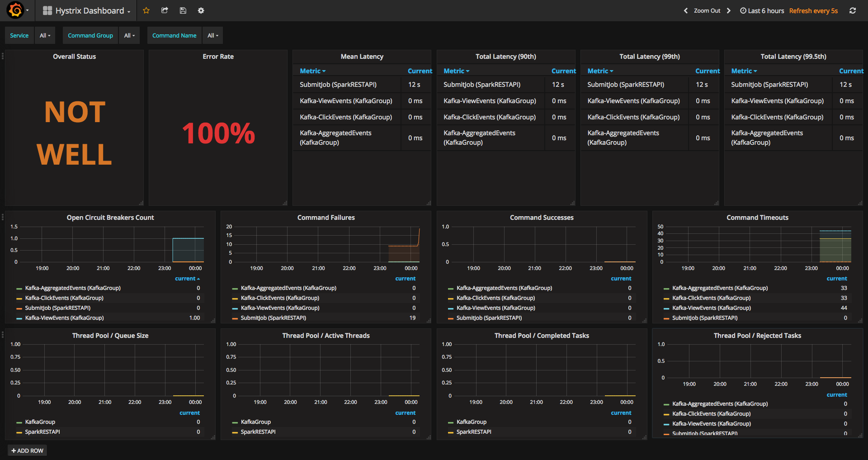
Task: Open the Command Timeouts panel title menu
Action: (x=757, y=218)
